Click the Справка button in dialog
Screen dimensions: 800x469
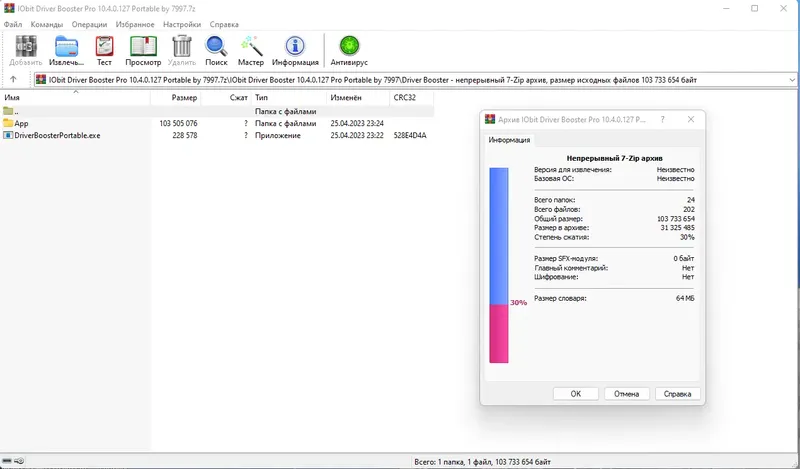pyautogui.click(x=677, y=393)
